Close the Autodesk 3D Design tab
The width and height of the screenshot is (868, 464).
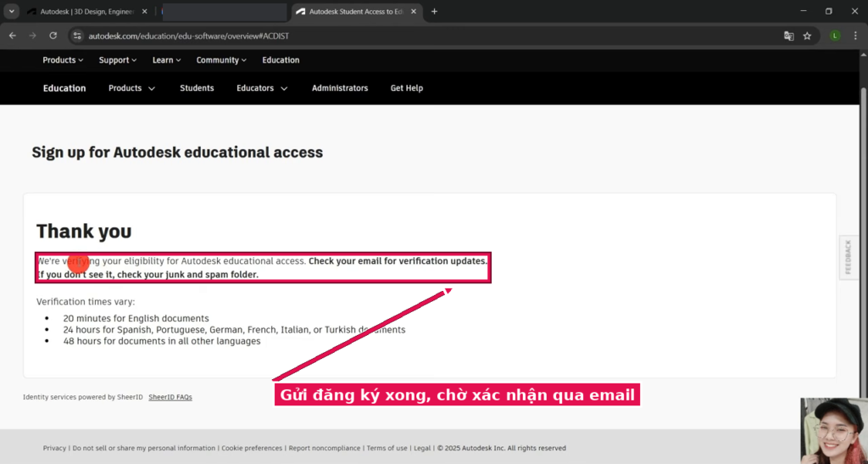tap(144, 12)
